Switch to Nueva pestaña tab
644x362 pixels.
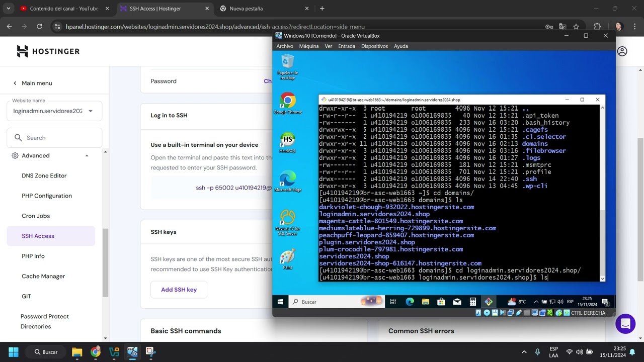click(264, 9)
